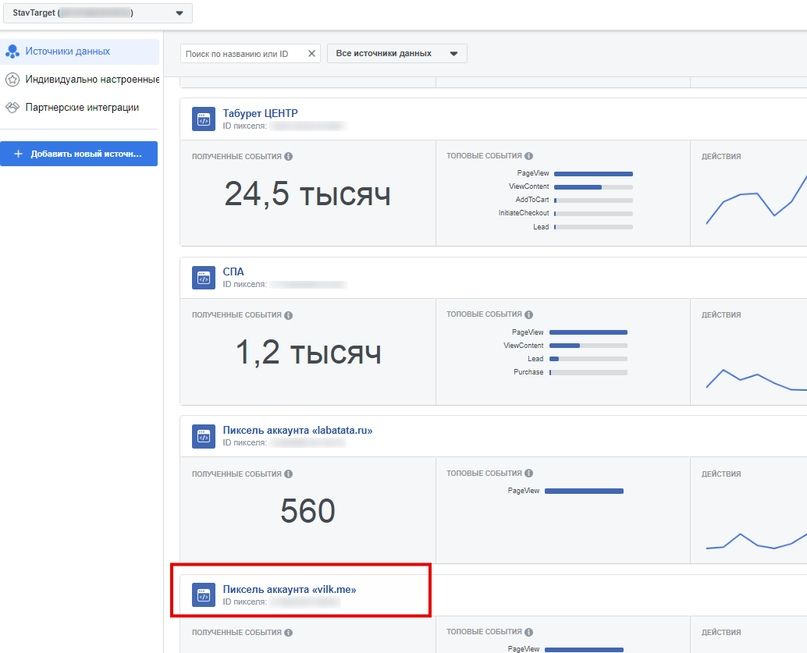Click AddToCart bar in Табурет ЦЕНТР card
The height and width of the screenshot is (653, 807).
[593, 200]
